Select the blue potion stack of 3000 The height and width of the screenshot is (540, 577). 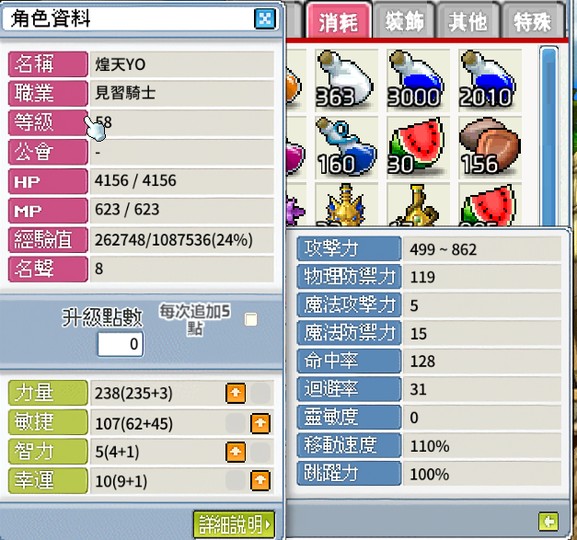tap(418, 80)
